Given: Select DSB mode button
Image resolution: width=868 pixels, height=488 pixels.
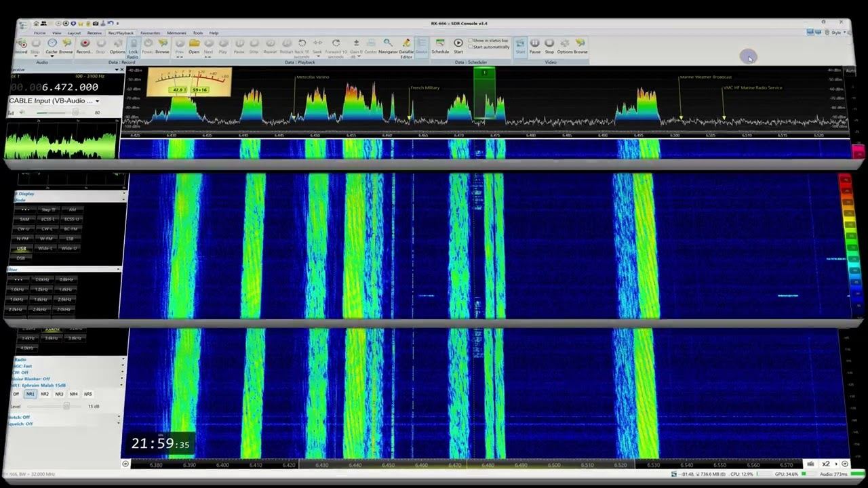Looking at the screenshot, I should 20,258.
